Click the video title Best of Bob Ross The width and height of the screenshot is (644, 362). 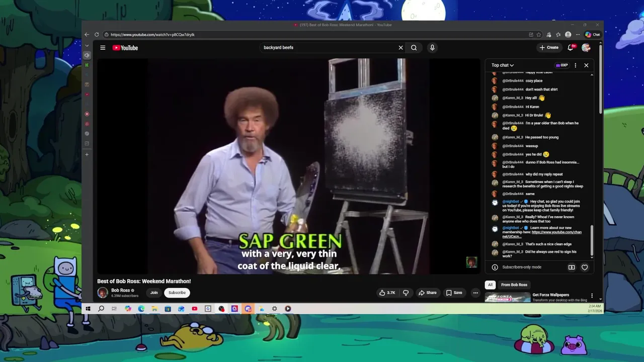click(144, 281)
